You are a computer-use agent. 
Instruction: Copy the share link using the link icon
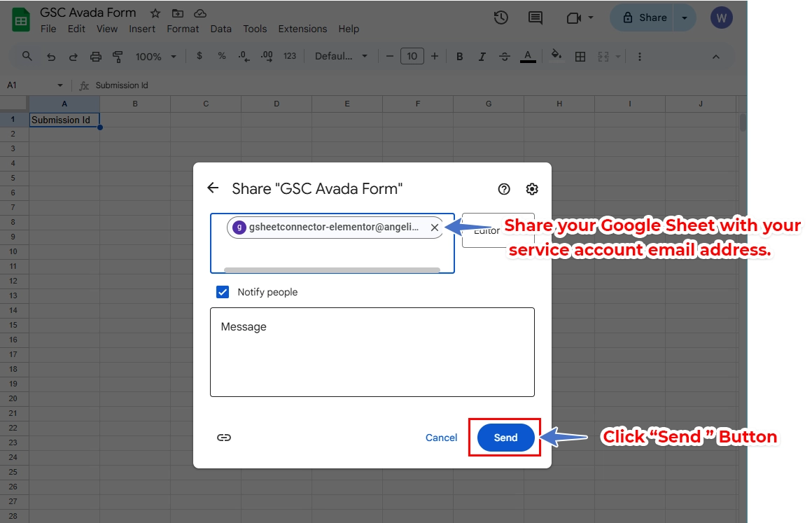(224, 437)
